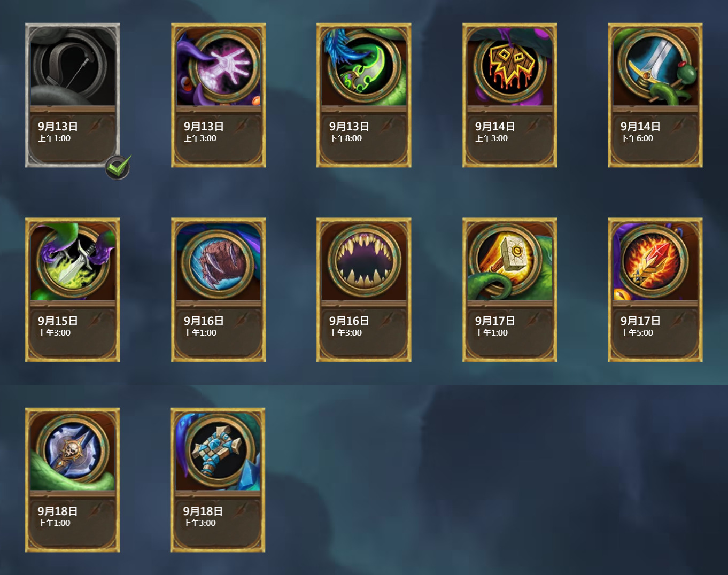Select the furry clawed paw icon
This screenshot has width=728, height=575.
pos(219,263)
